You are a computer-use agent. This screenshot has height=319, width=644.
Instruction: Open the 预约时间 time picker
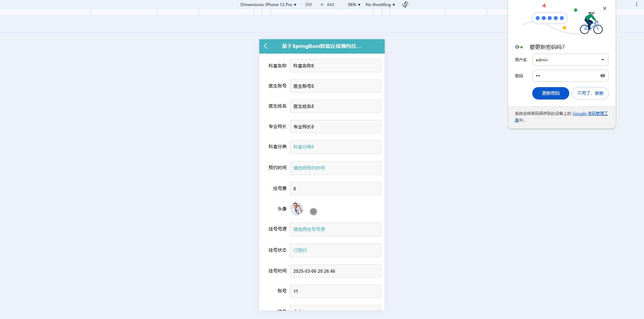pyautogui.click(x=335, y=168)
